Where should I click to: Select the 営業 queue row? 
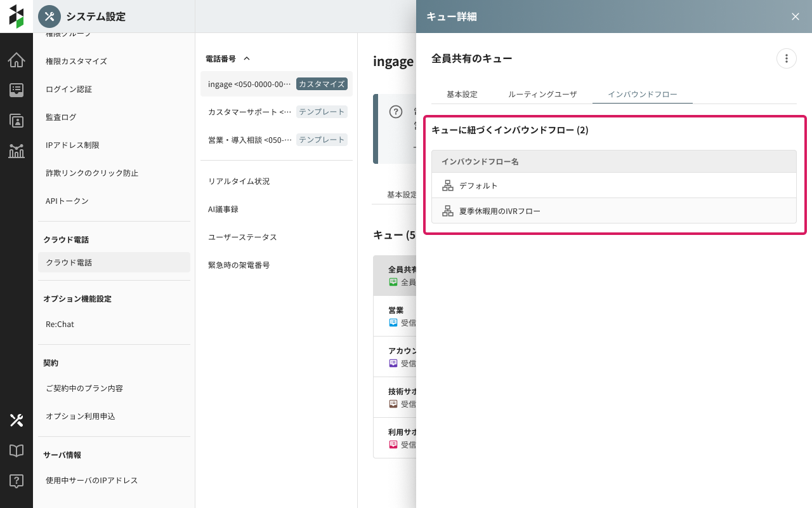tap(395, 316)
